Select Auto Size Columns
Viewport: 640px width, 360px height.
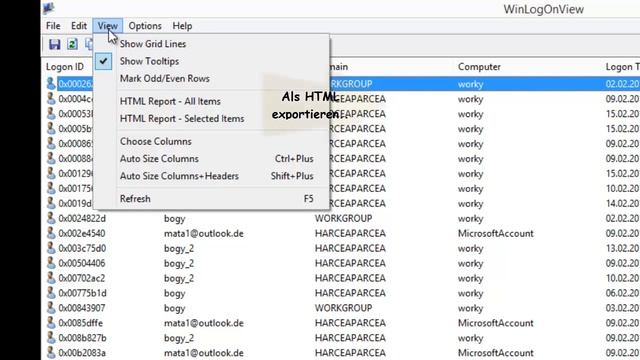(211, 159)
